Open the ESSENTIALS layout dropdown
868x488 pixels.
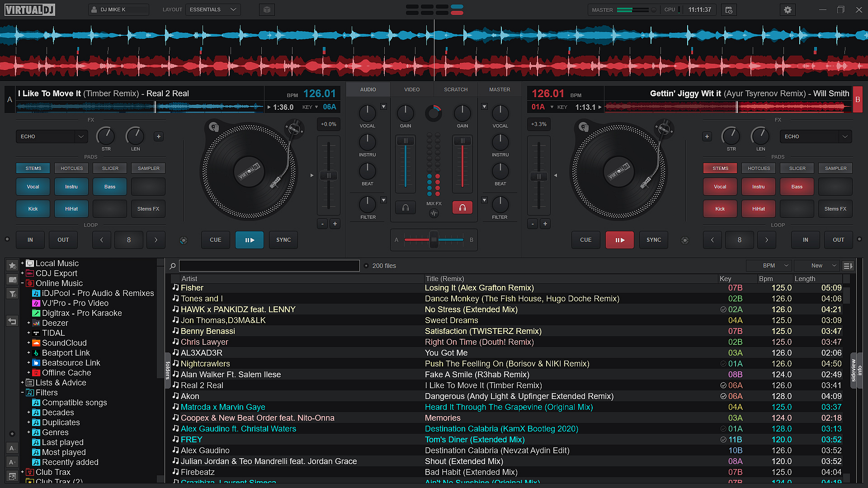coord(213,9)
